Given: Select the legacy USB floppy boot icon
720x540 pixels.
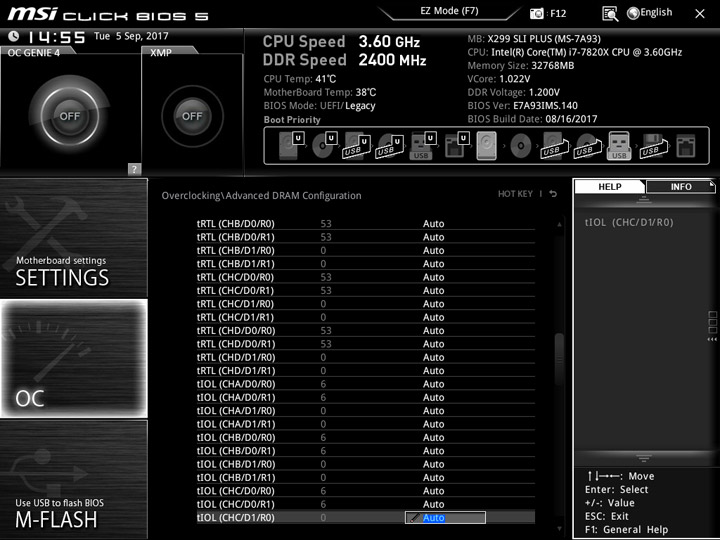Looking at the screenshot, I should [x=653, y=146].
